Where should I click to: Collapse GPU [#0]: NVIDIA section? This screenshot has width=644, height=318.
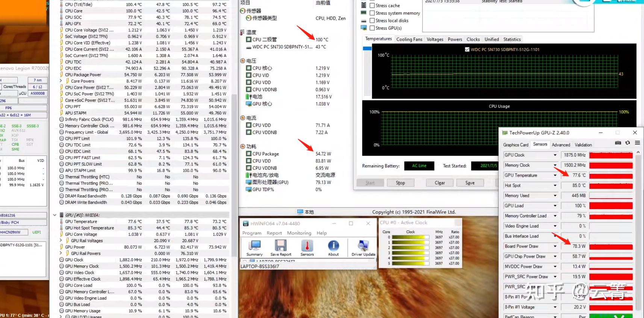(x=55, y=215)
